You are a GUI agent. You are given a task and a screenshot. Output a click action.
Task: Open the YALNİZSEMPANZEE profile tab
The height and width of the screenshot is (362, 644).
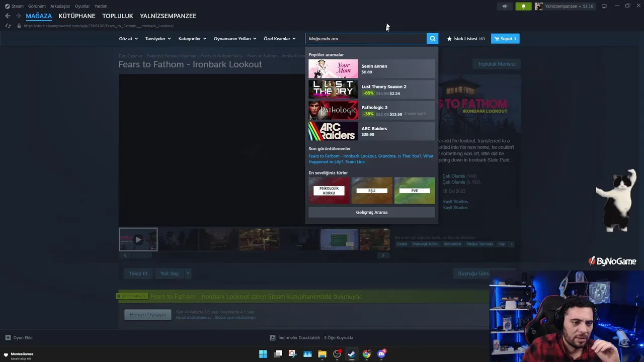168,16
